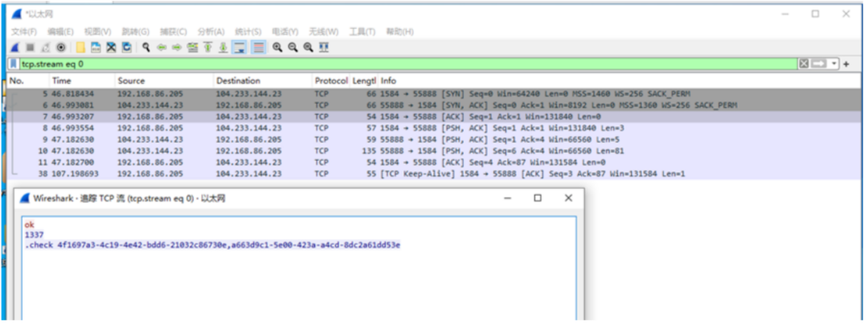Select packet 8 with Len=3
868x326 pixels.
(434, 128)
